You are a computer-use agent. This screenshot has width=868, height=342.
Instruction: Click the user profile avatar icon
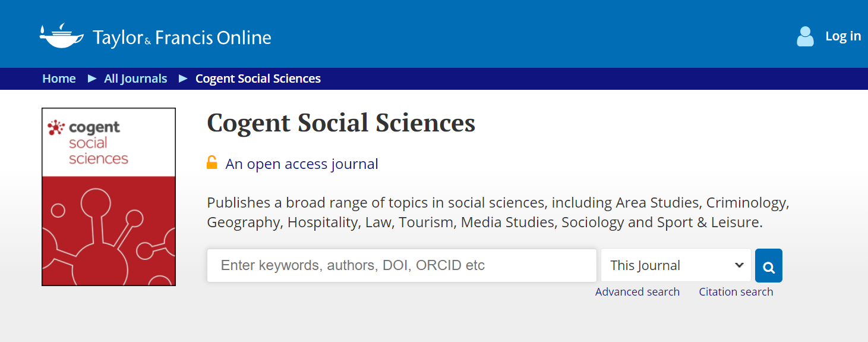(x=805, y=36)
